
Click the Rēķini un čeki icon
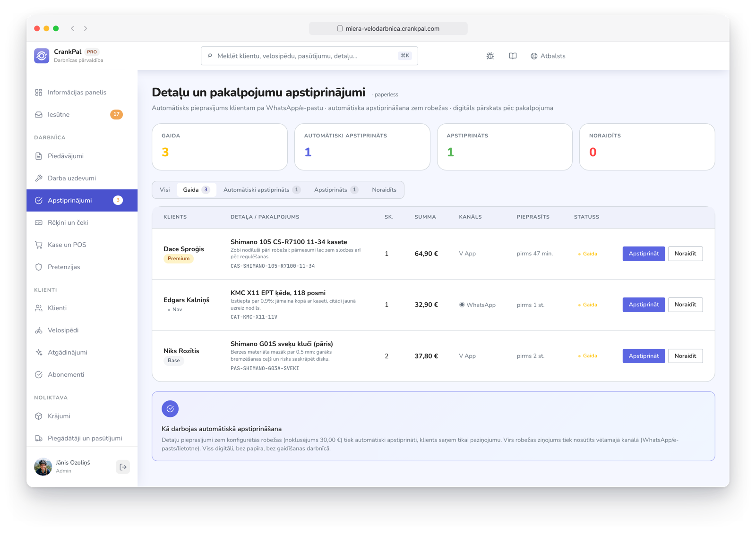coord(39,223)
